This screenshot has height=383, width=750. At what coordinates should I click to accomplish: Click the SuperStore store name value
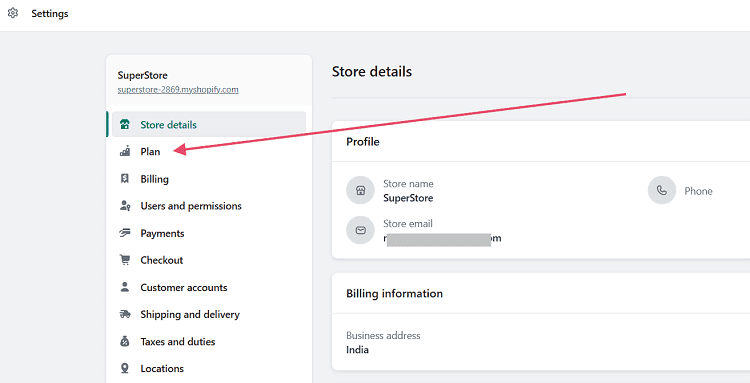coord(408,198)
